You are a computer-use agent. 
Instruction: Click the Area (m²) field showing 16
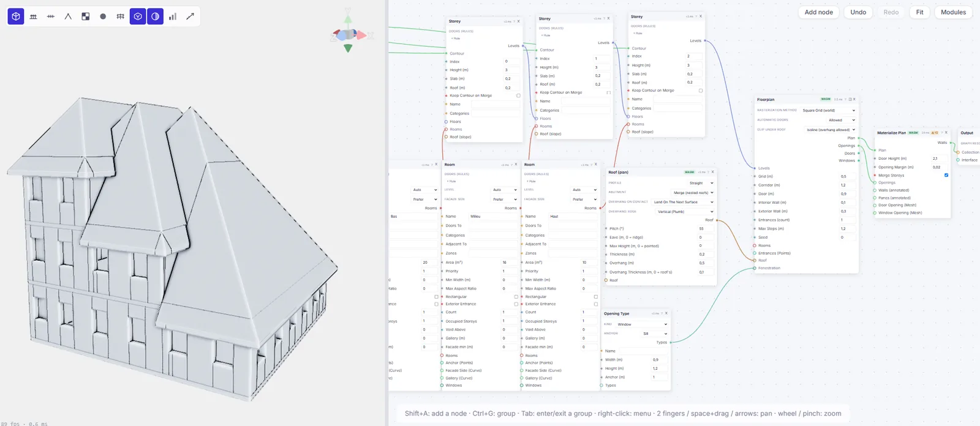click(x=509, y=263)
